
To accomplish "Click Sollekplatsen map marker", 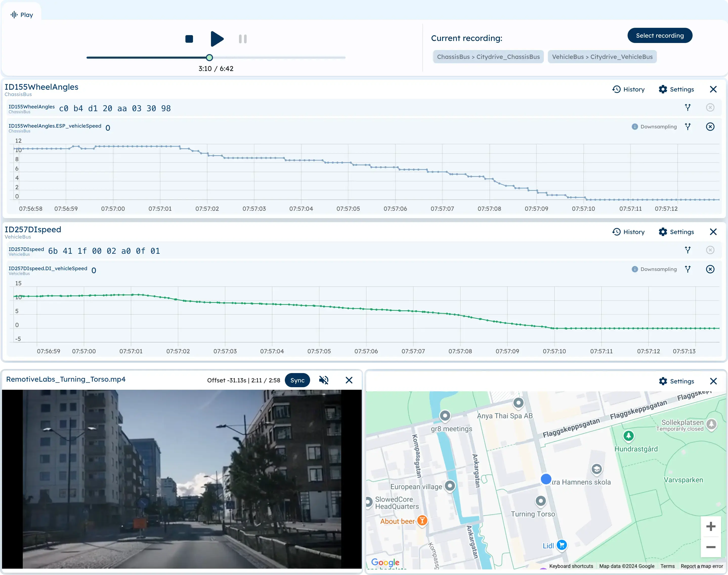I will [712, 425].
